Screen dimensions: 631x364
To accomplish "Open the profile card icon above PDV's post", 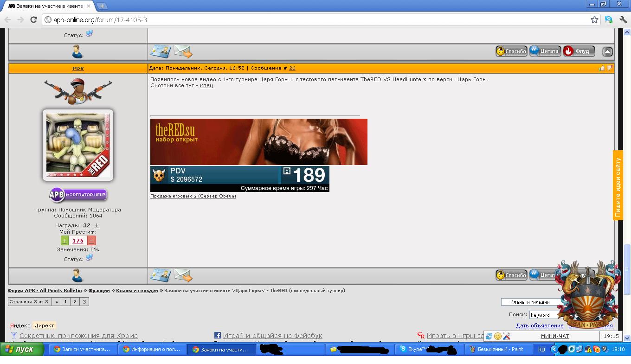I will (x=161, y=51).
